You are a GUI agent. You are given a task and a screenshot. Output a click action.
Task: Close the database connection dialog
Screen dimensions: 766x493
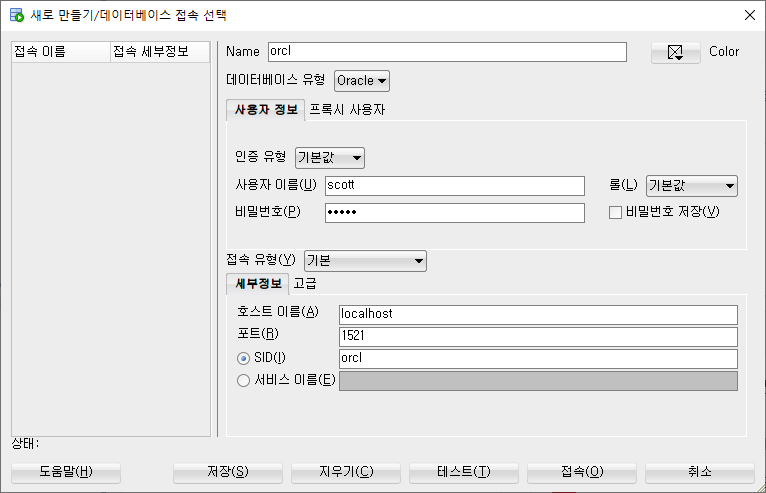750,15
